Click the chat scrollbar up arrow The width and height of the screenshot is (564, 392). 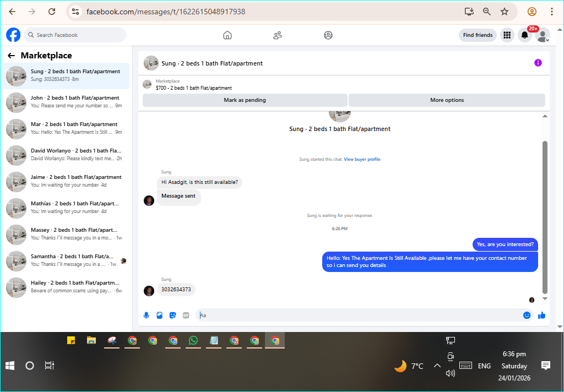pos(545,116)
